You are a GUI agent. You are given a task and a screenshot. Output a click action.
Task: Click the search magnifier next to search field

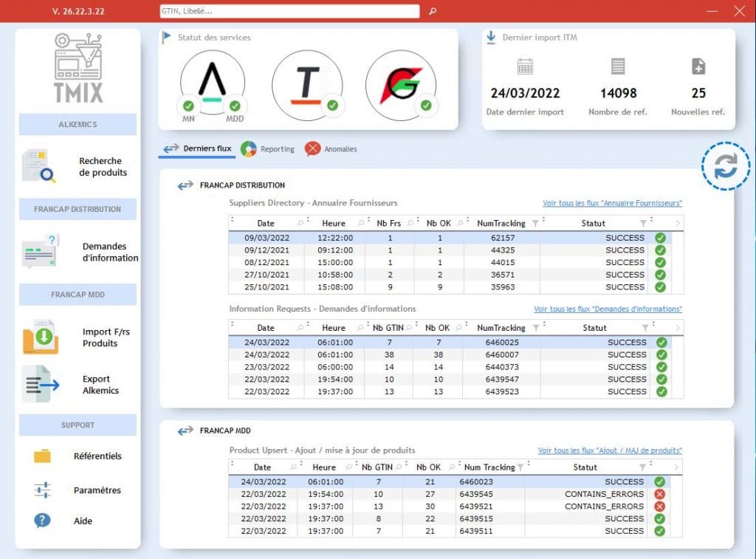coord(433,11)
